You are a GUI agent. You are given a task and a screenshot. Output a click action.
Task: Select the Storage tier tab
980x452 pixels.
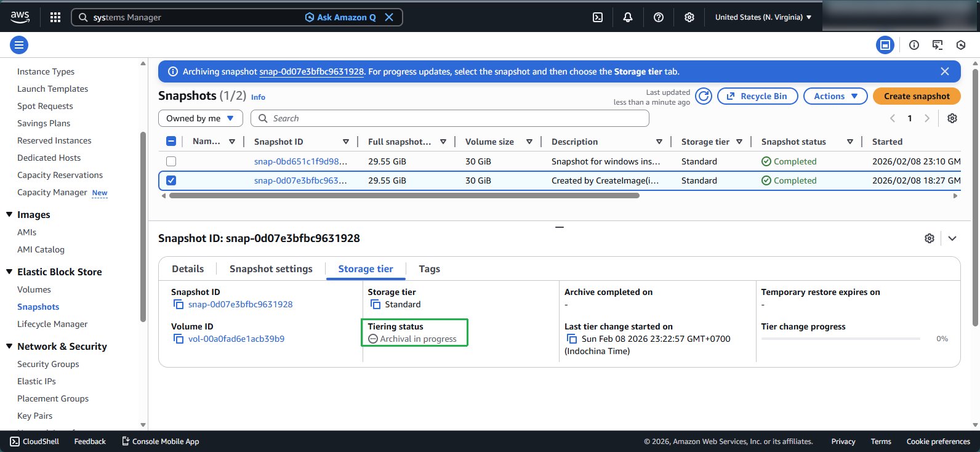tap(366, 269)
